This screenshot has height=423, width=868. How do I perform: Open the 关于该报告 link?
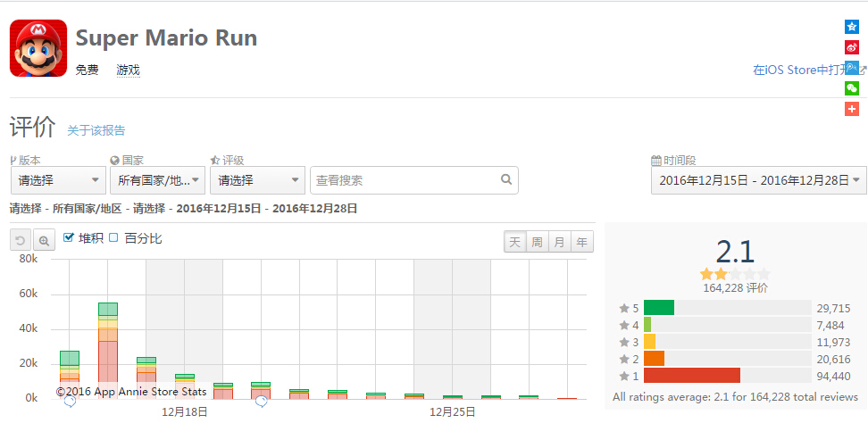tap(96, 130)
